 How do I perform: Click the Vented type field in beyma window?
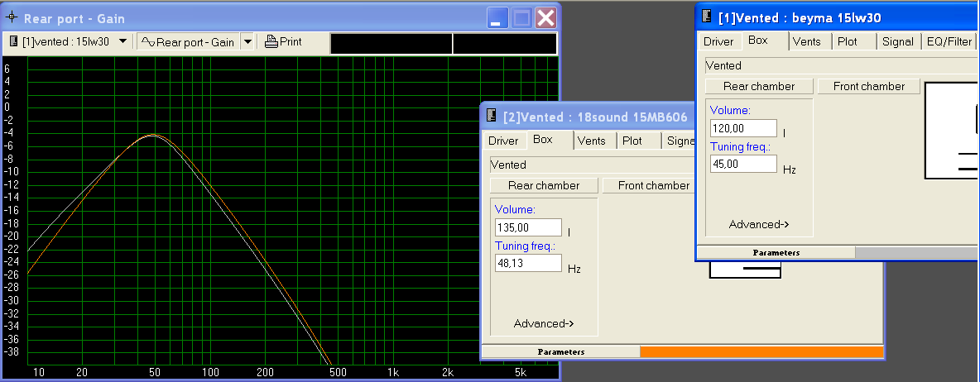[x=841, y=65]
